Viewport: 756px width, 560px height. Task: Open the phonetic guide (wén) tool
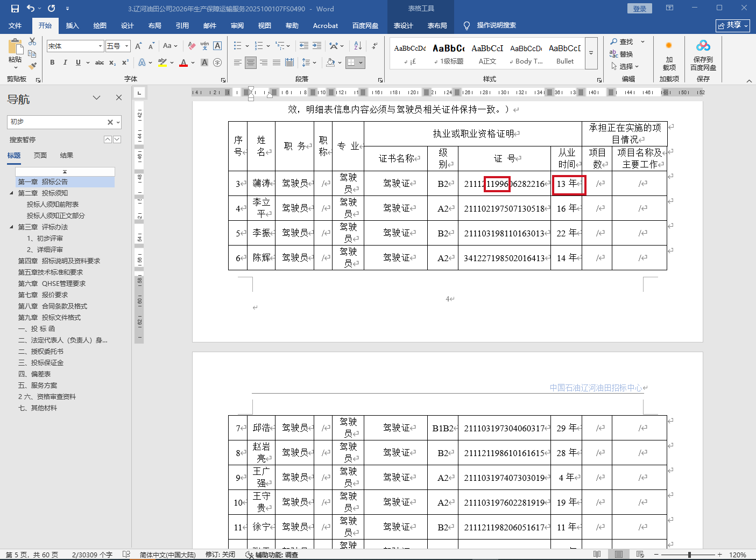204,46
